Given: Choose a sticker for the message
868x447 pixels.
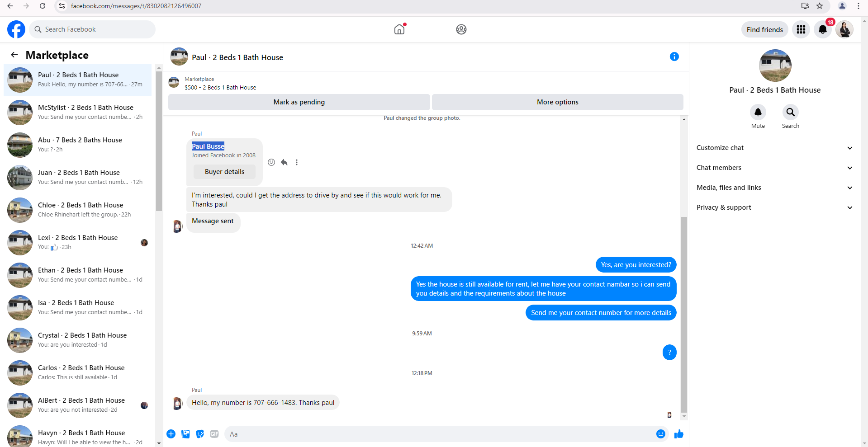Looking at the screenshot, I should [x=200, y=434].
